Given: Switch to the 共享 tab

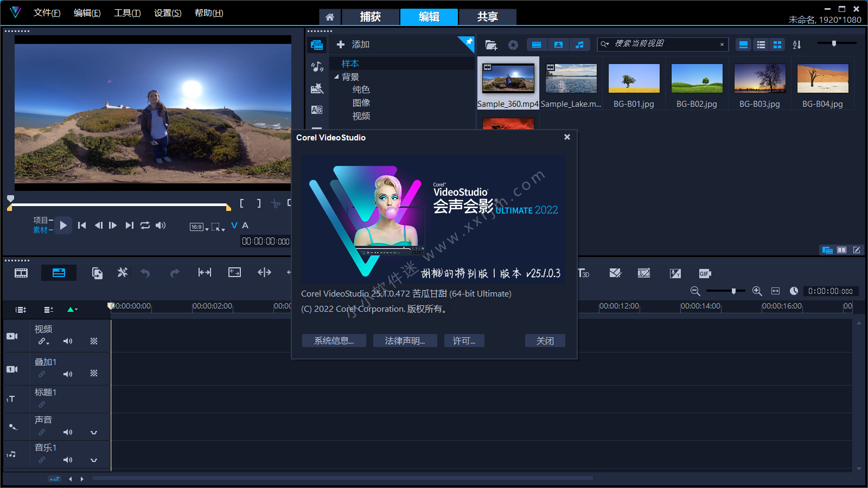Looking at the screenshot, I should tap(487, 17).
